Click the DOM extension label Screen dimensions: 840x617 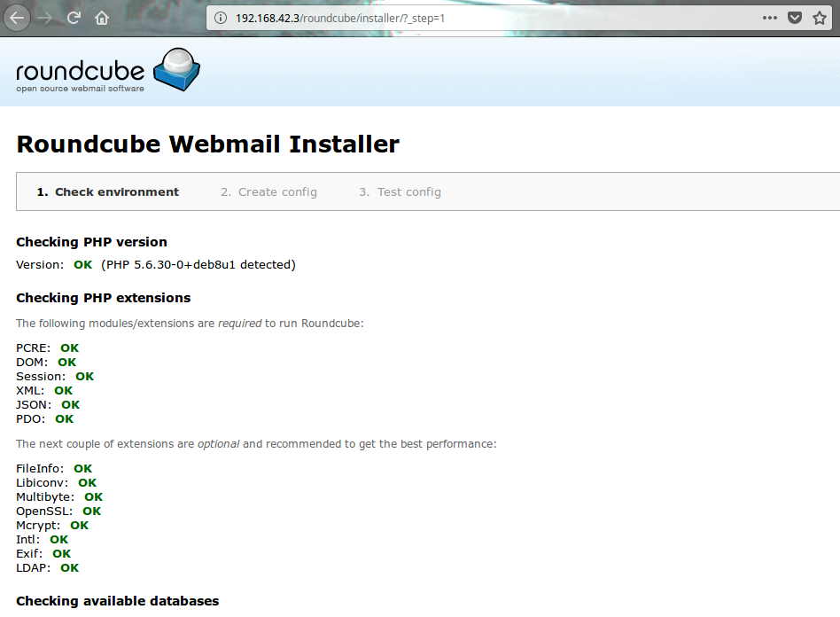(x=32, y=363)
